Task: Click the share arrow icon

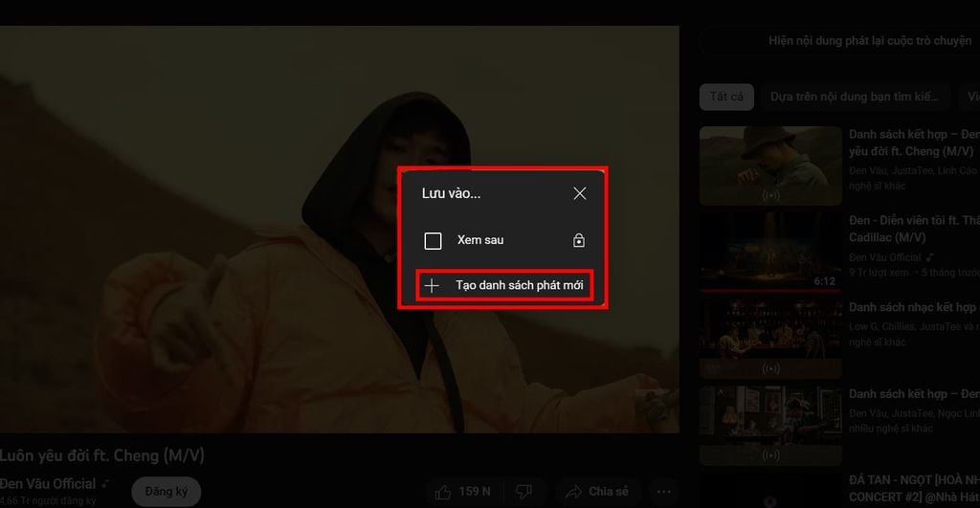Action: pyautogui.click(x=573, y=493)
